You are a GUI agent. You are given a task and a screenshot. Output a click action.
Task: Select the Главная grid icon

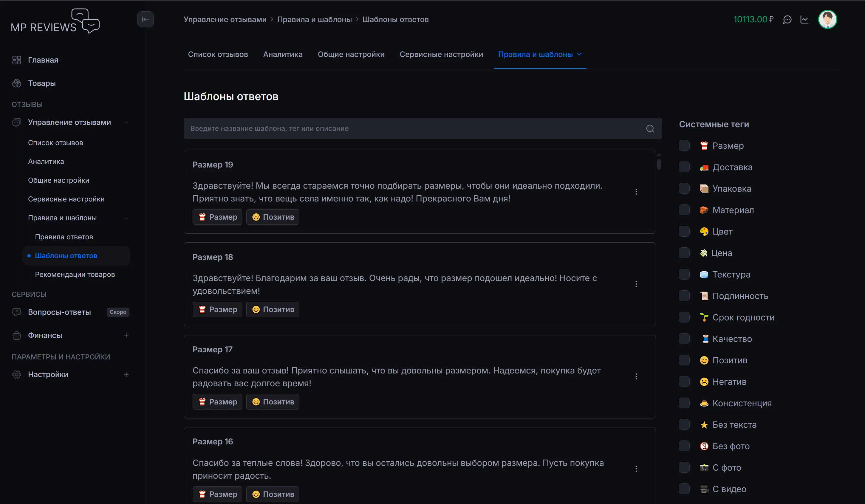(16, 60)
